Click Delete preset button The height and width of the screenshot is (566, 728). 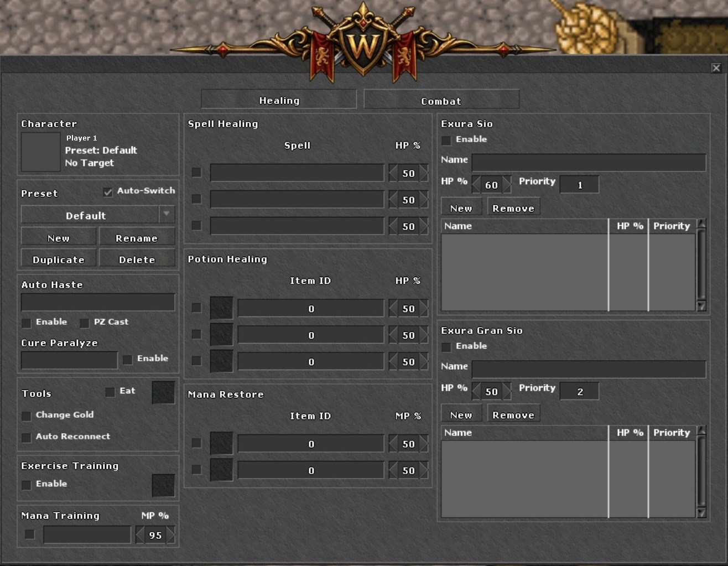(x=137, y=259)
